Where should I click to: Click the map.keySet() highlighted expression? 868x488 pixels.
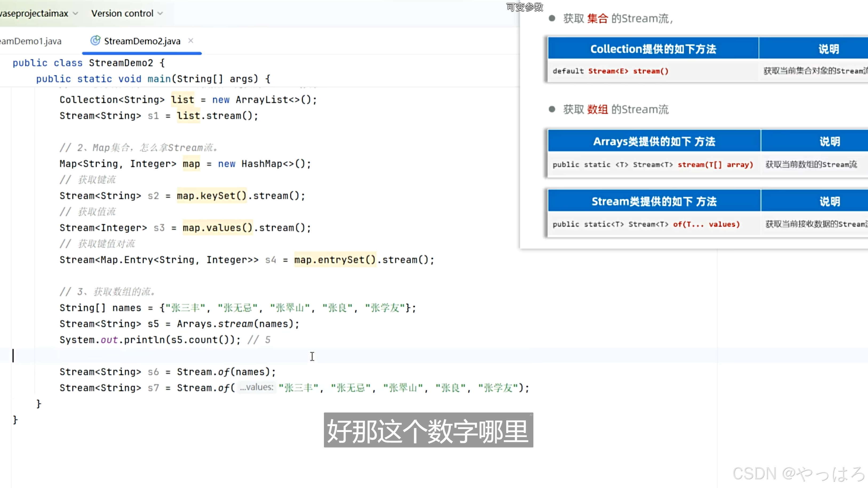(212, 196)
